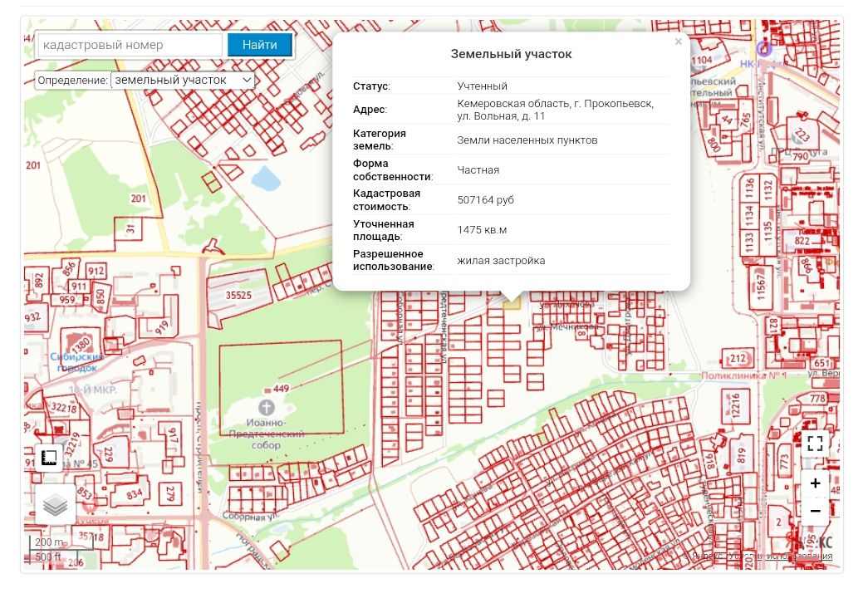This screenshot has height=608, width=868.
Task: Zoom in with the plus button
Action: tap(815, 483)
